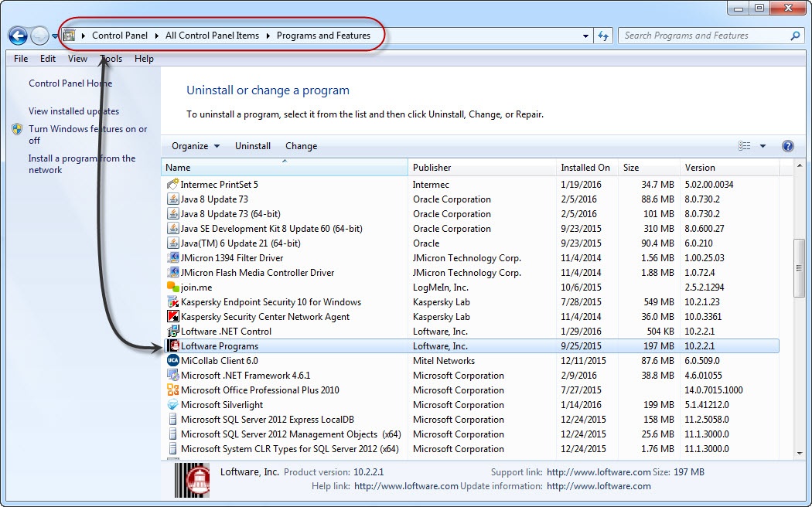812x507 pixels.
Task: Click the Microsoft .NET Framework 4.6.1 icon
Action: [172, 375]
